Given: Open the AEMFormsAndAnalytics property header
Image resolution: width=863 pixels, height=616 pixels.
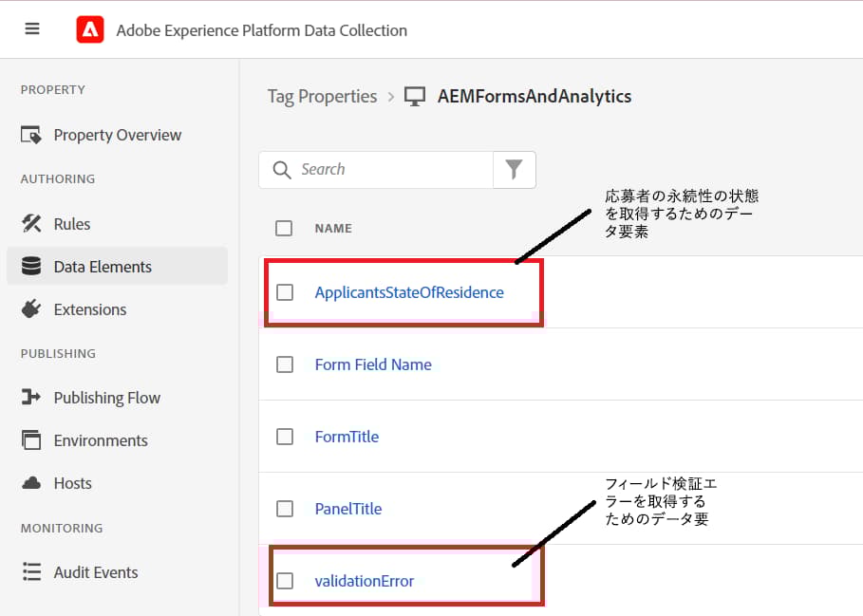Looking at the screenshot, I should 535,96.
